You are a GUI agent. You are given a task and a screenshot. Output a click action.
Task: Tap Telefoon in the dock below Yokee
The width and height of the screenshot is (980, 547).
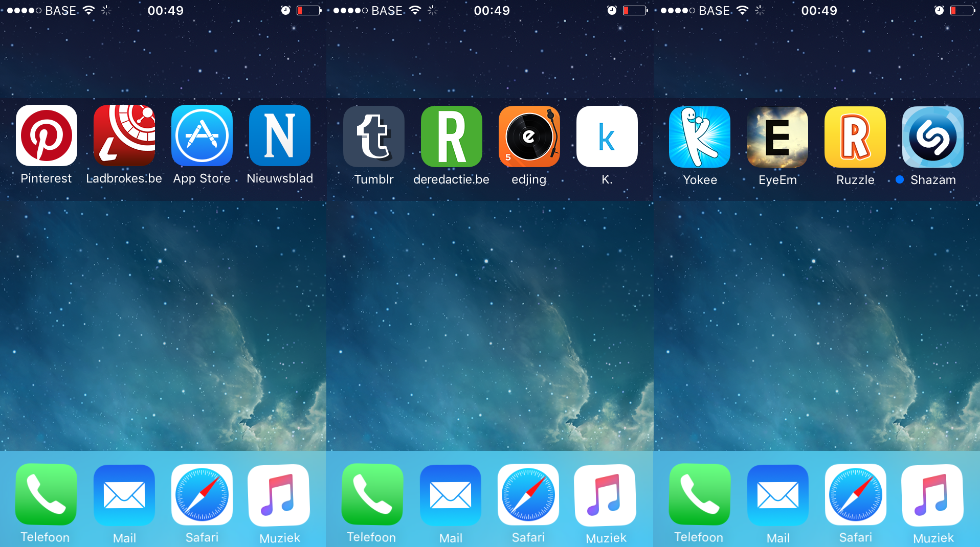[x=699, y=494]
